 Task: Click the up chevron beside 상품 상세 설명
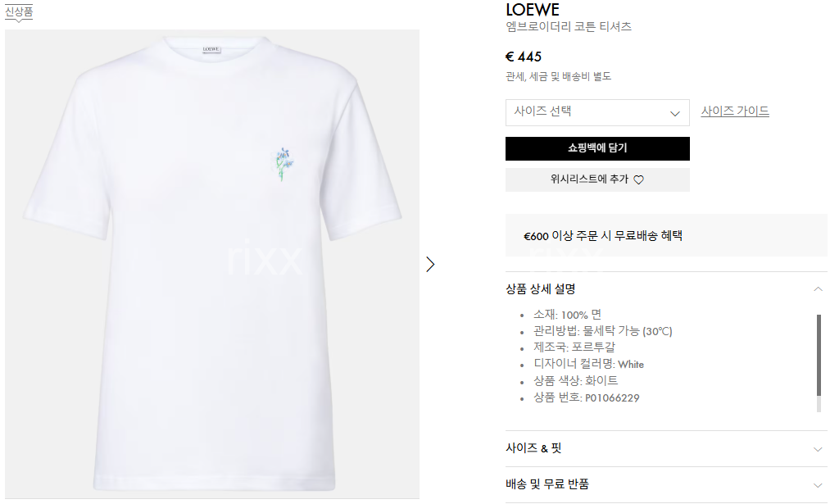coord(818,288)
